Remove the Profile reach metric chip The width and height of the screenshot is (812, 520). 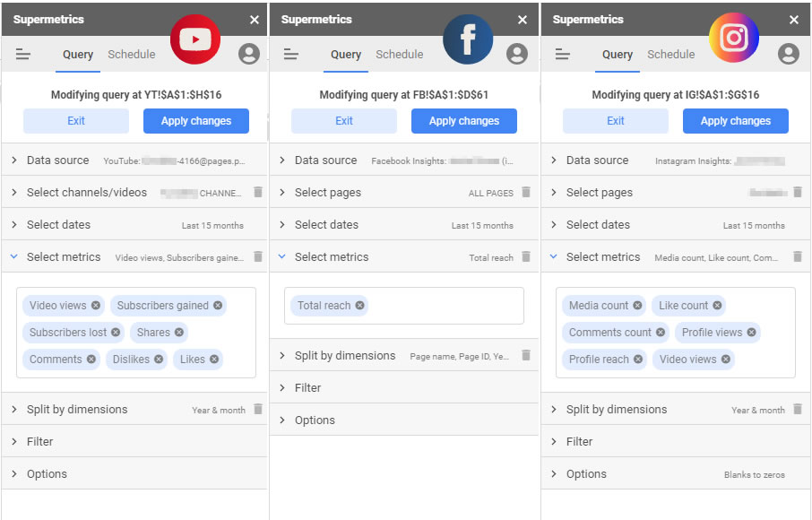click(x=638, y=360)
